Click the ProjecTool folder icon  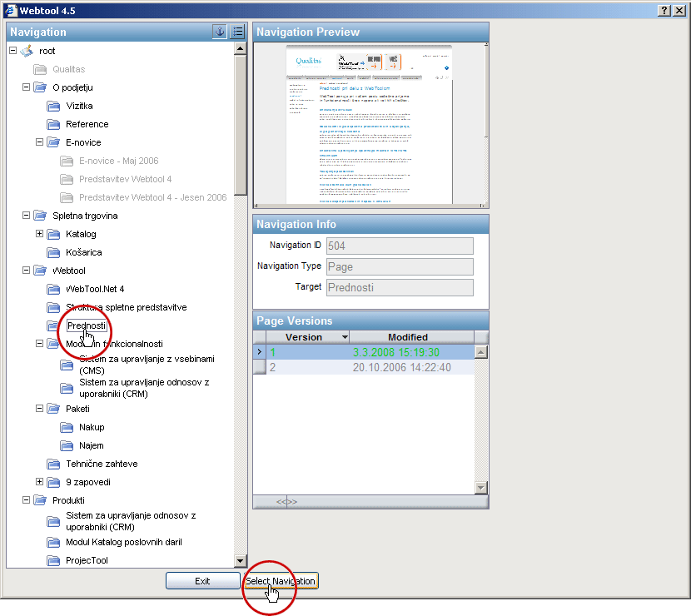click(53, 561)
